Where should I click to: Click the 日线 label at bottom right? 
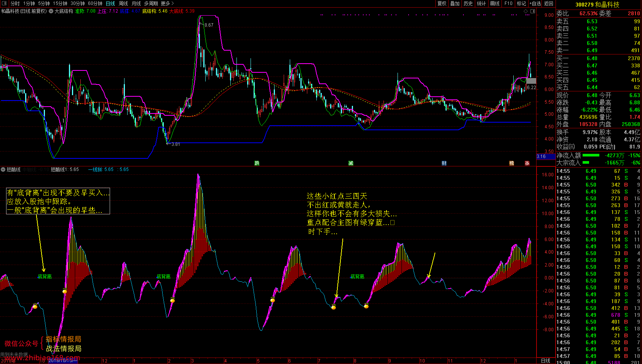point(546,361)
